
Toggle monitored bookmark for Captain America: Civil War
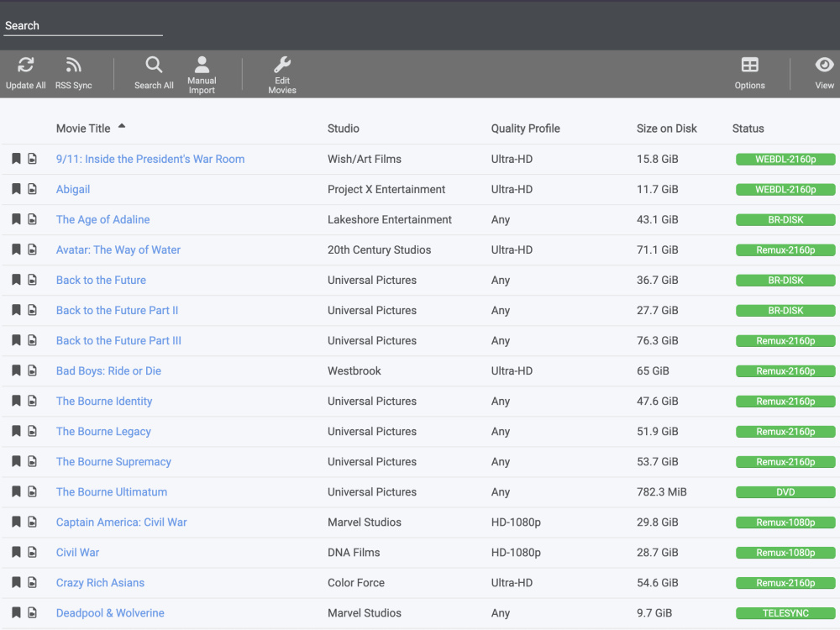pyautogui.click(x=16, y=522)
